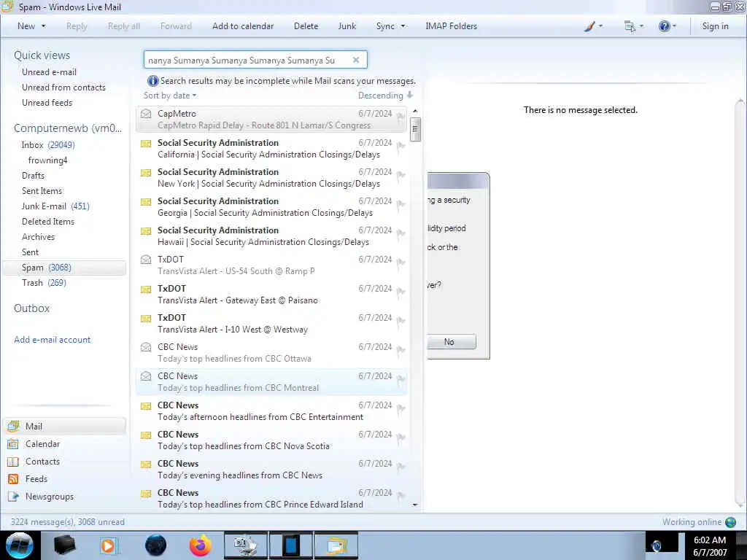Click the blue Help icon
This screenshot has height=560, width=747.
pyautogui.click(x=664, y=26)
